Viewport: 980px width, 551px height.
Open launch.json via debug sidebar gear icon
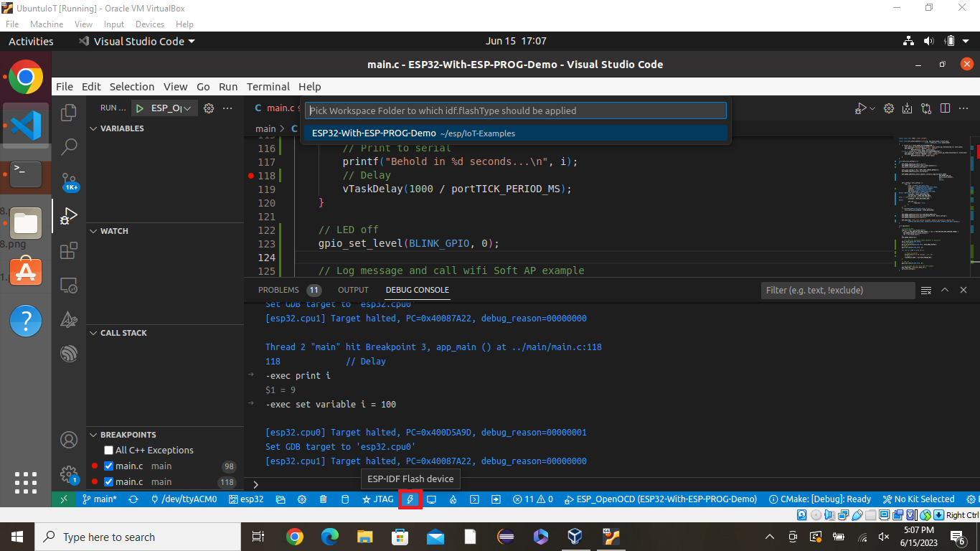coord(209,108)
